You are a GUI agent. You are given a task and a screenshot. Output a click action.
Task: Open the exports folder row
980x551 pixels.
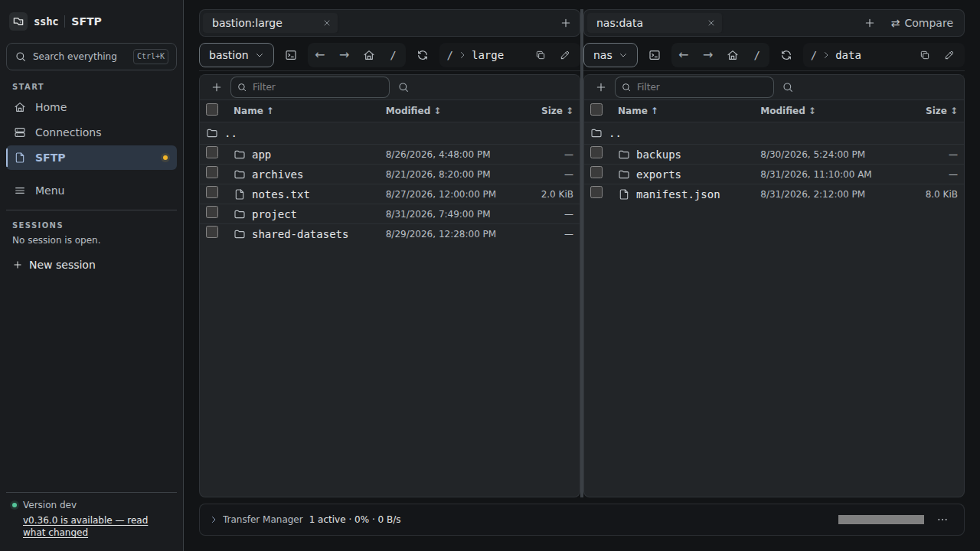click(774, 174)
